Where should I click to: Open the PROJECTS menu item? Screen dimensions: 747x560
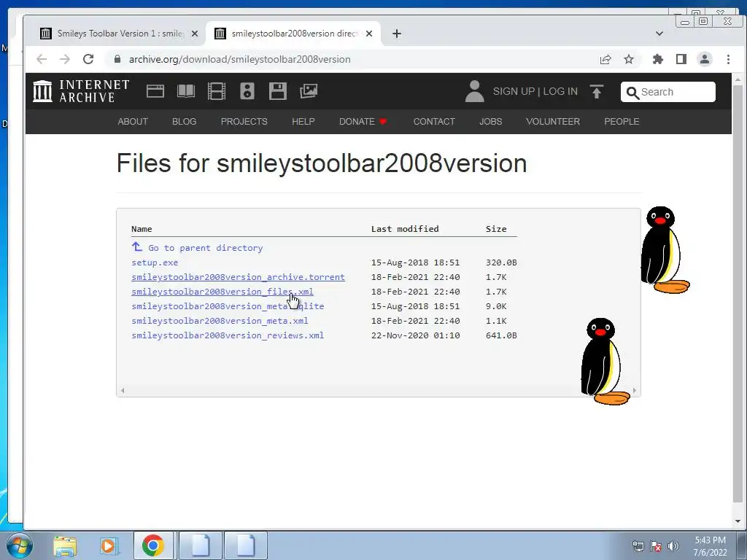pos(244,122)
